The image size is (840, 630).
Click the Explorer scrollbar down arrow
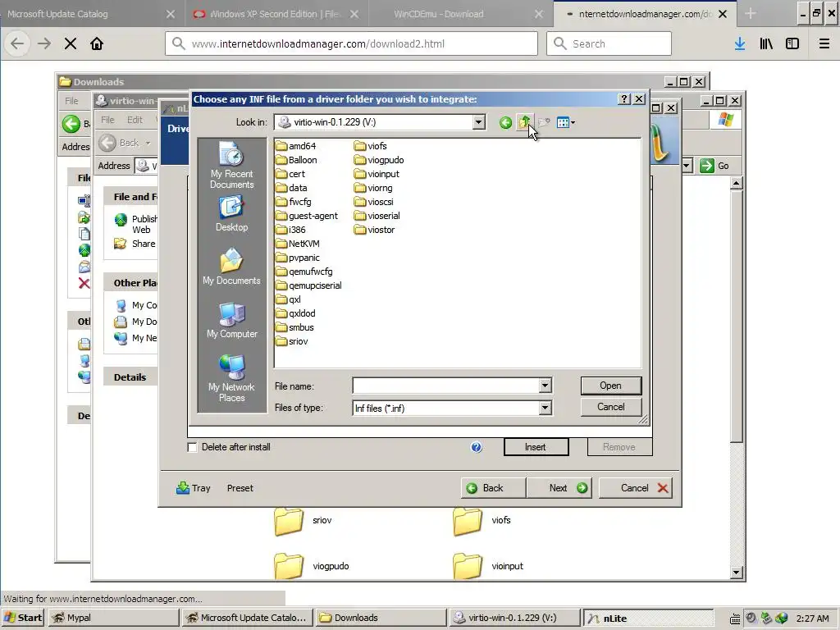(x=736, y=573)
